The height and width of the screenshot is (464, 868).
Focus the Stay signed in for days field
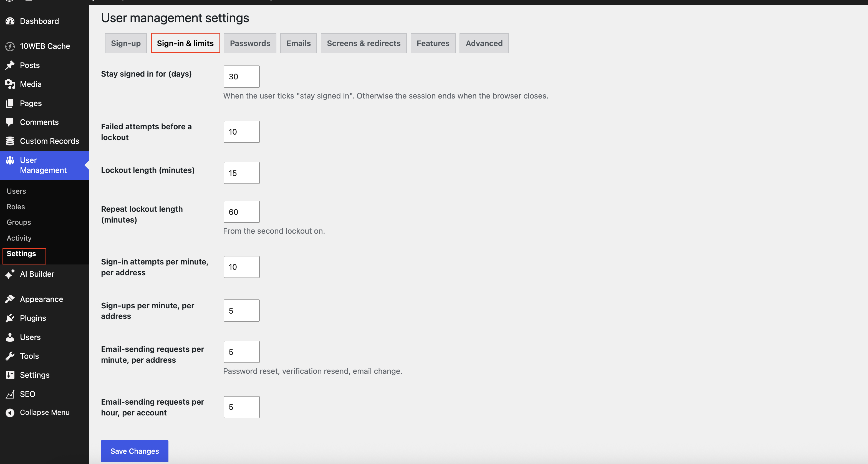coord(242,77)
